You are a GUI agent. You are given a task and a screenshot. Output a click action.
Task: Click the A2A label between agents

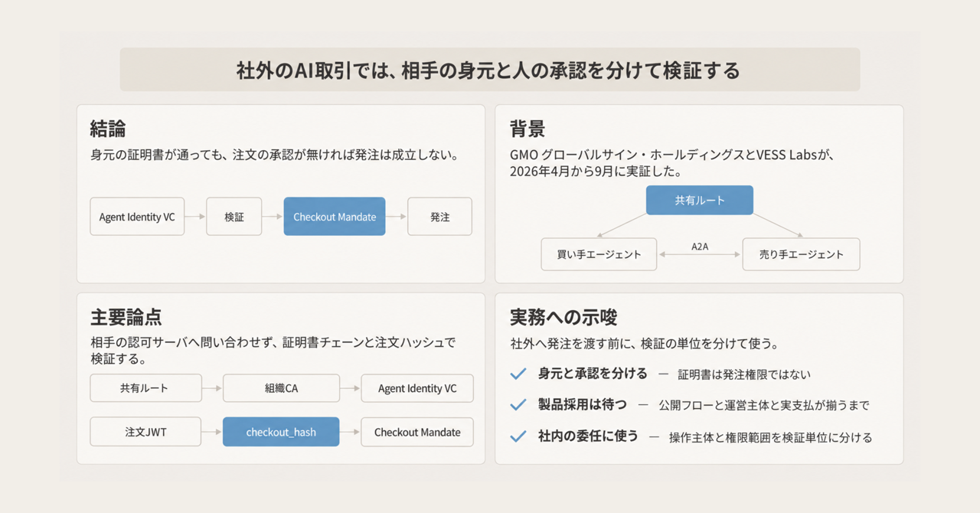click(700, 247)
